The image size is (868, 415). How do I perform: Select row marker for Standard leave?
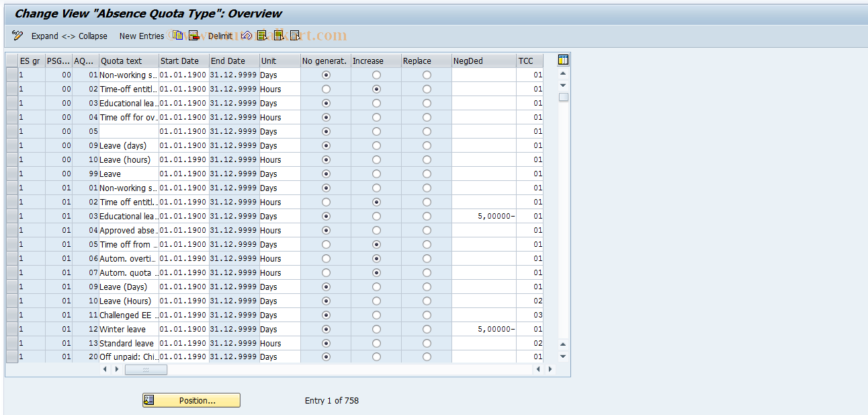point(12,343)
